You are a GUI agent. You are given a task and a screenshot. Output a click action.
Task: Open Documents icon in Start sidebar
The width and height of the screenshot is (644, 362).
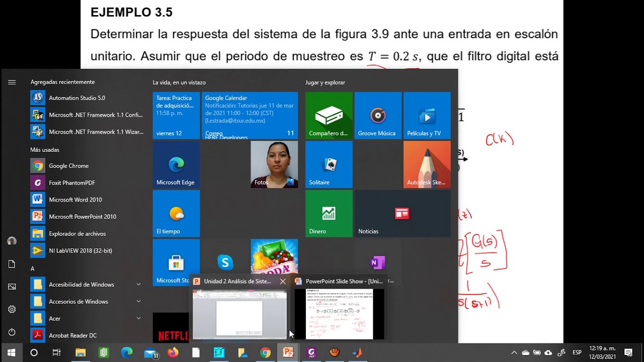(12, 264)
